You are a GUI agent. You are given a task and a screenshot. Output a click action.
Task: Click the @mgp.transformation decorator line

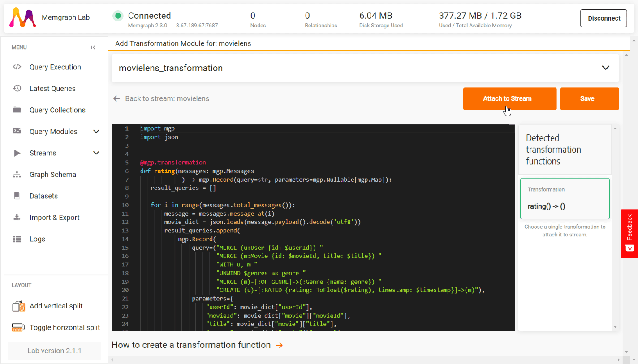pos(173,163)
